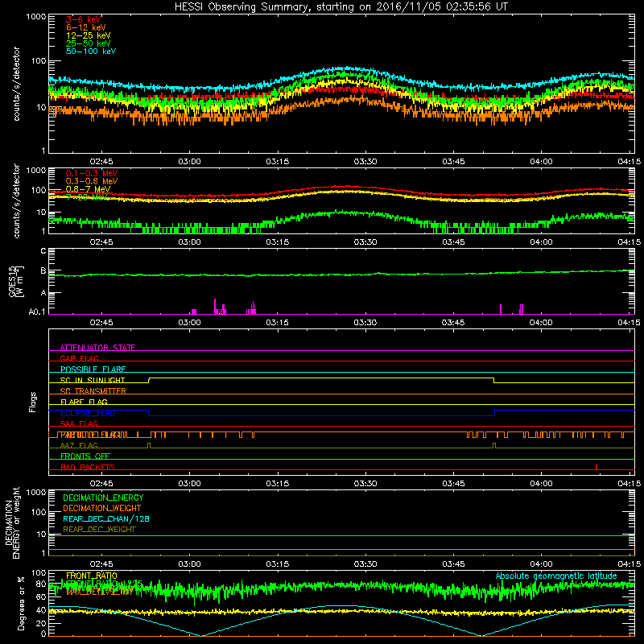Select the vertical Flags axis label

pyautogui.click(x=32, y=402)
